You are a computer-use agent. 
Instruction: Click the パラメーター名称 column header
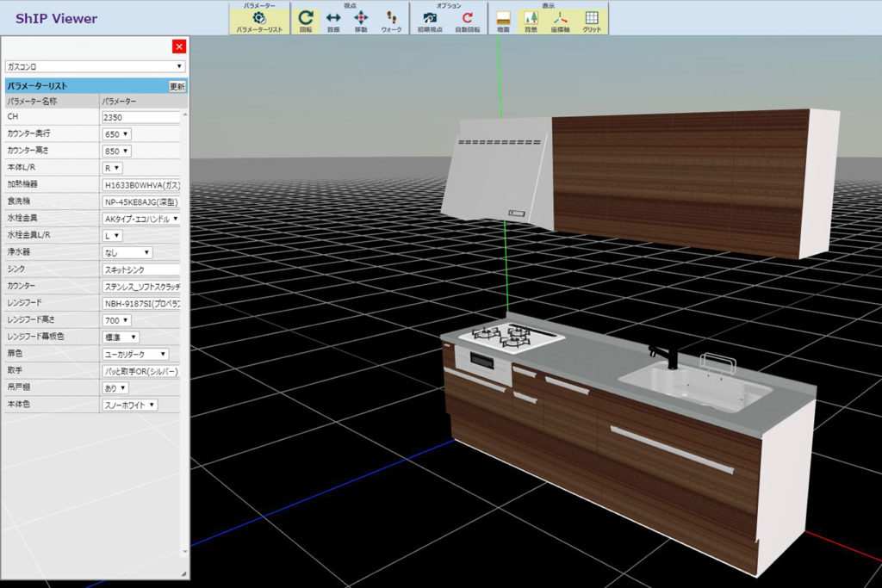[x=32, y=102]
